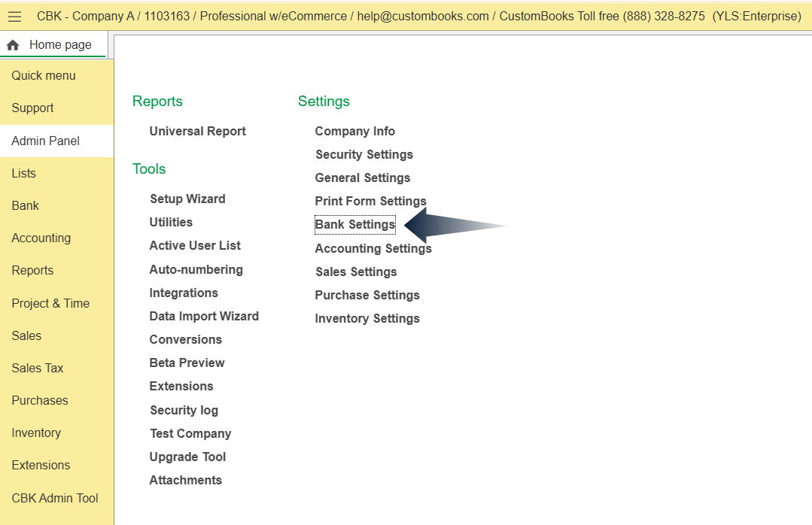Select Accounting in the sidebar
Screen dimensions: 812x525
pos(41,238)
